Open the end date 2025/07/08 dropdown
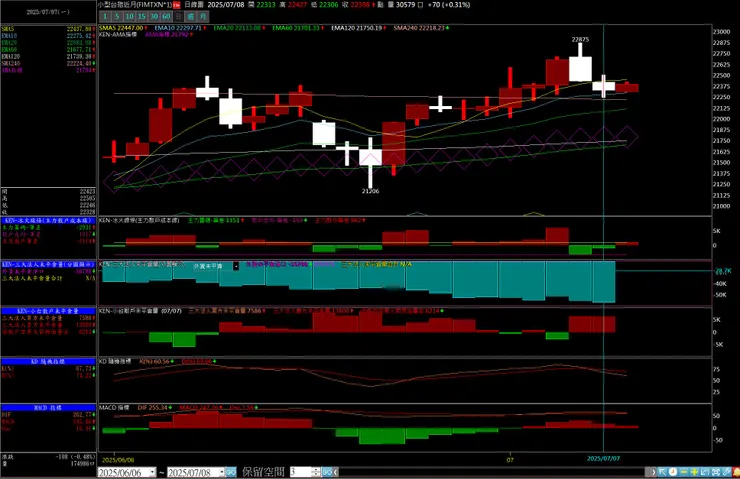 (x=221, y=472)
